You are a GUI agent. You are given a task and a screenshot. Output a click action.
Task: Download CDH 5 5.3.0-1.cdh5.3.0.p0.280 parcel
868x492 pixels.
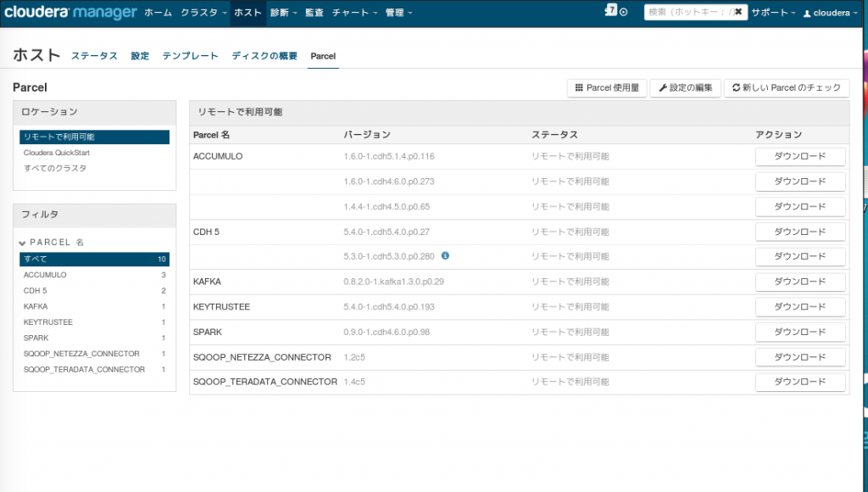point(800,256)
